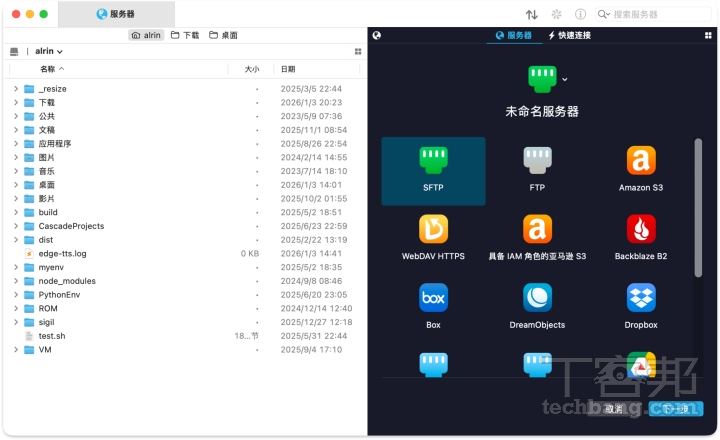Image resolution: width=720 pixels, height=440 pixels.
Task: Open the transfers arrows icon in toolbar
Action: click(531, 14)
